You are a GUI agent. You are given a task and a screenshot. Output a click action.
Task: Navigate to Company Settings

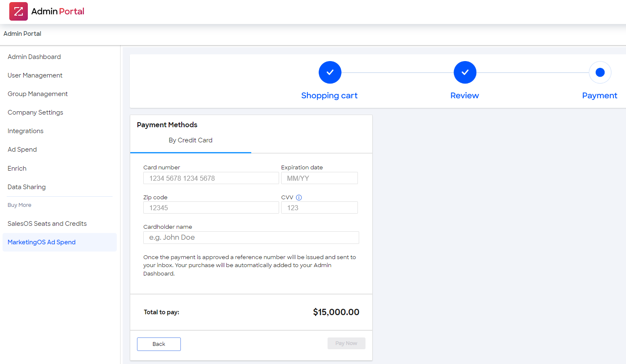(x=35, y=112)
